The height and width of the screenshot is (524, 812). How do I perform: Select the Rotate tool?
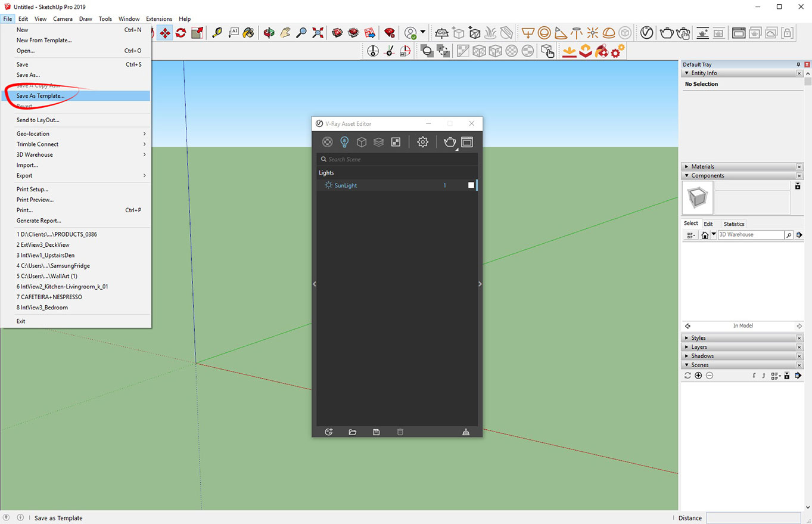click(181, 33)
